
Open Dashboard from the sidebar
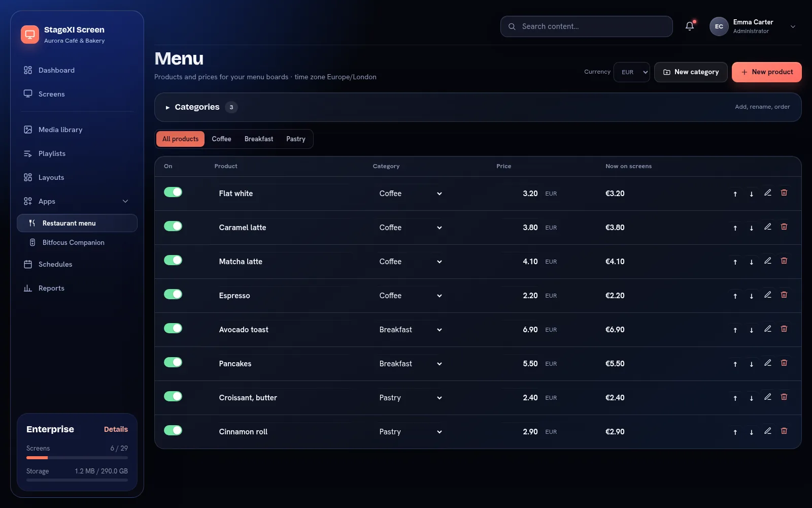click(x=77, y=70)
